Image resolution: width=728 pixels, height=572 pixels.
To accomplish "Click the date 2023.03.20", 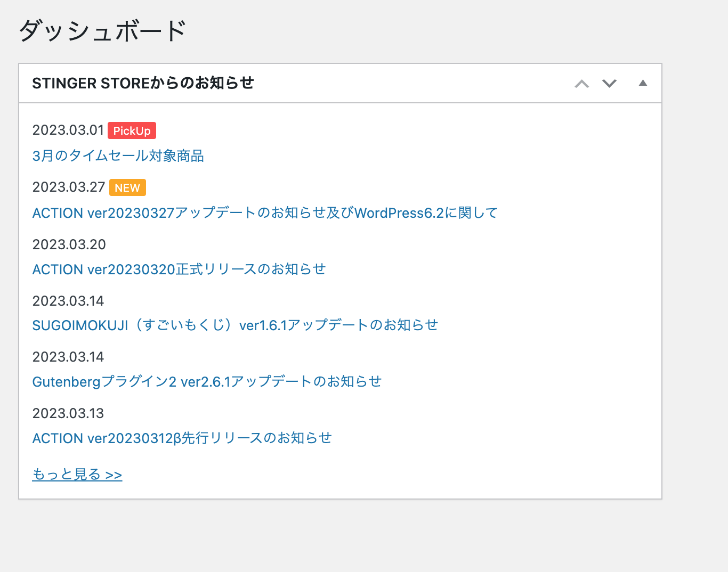I will 69,244.
